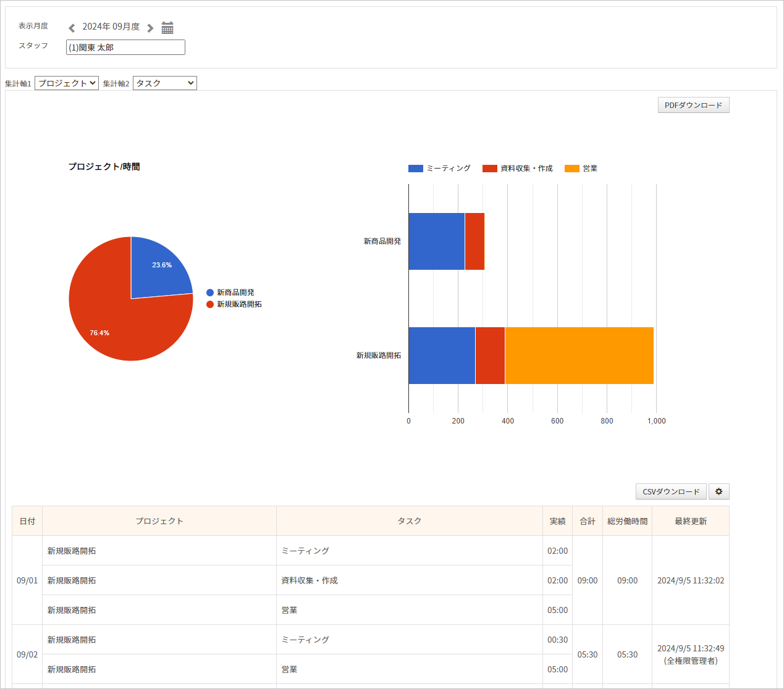Export table using CSVダウンロード button
Image resolution: width=784 pixels, height=689 pixels.
tap(671, 491)
